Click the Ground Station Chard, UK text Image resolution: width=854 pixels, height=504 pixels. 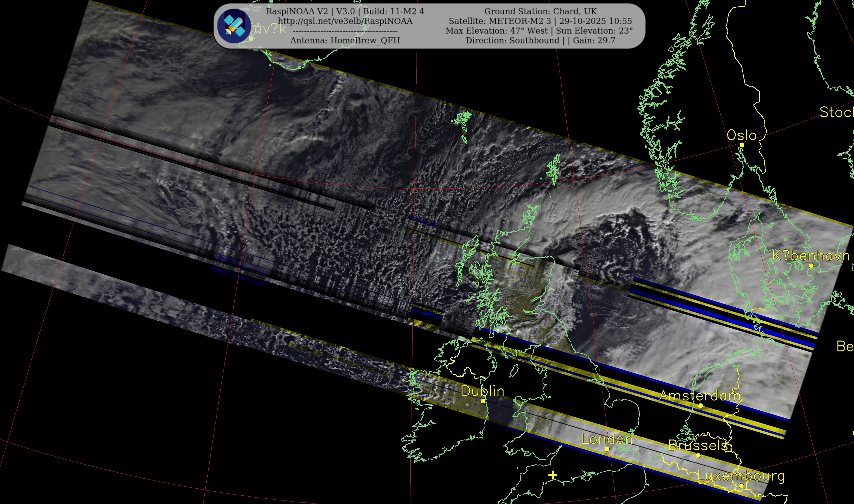(540, 11)
